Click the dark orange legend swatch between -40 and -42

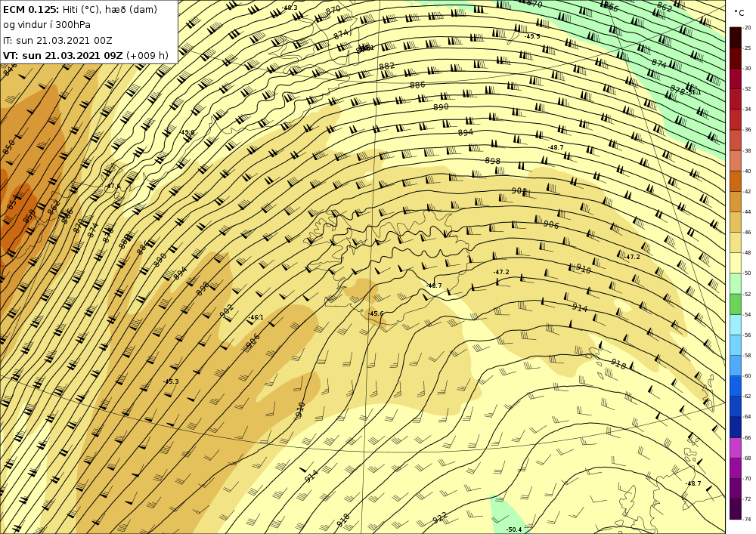(736, 181)
